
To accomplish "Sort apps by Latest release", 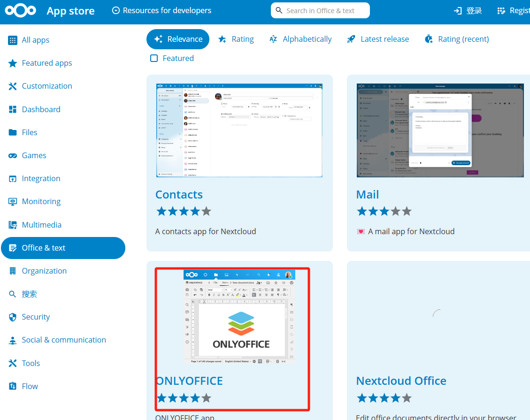I will pos(378,39).
